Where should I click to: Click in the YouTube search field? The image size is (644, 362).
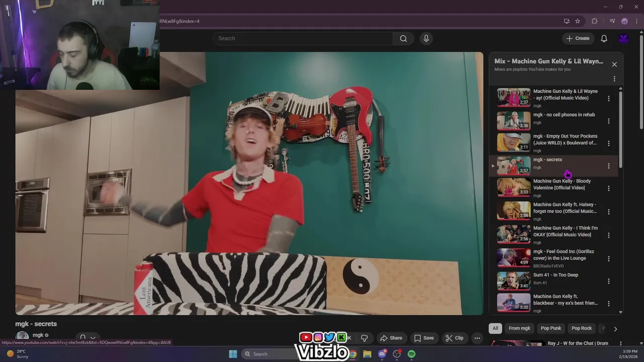303,38
